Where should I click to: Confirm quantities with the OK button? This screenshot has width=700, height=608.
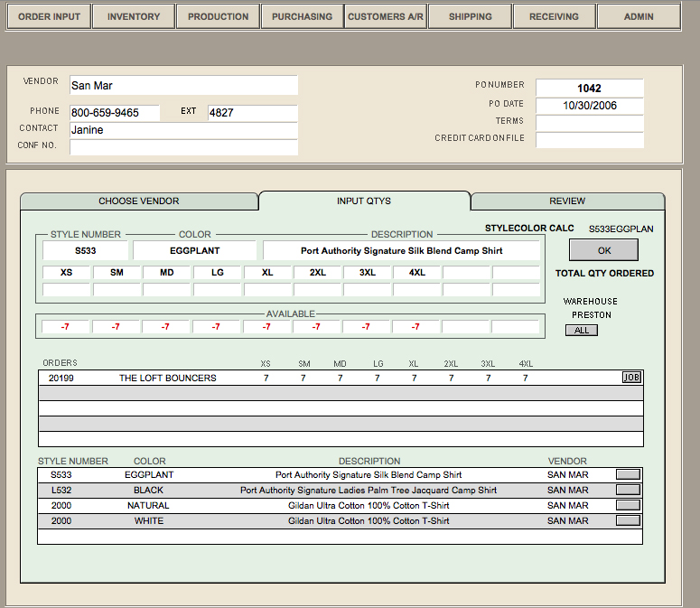click(x=603, y=250)
